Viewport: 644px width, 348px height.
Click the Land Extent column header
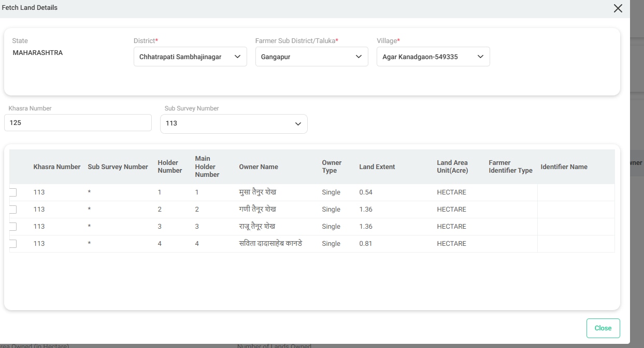pyautogui.click(x=377, y=167)
